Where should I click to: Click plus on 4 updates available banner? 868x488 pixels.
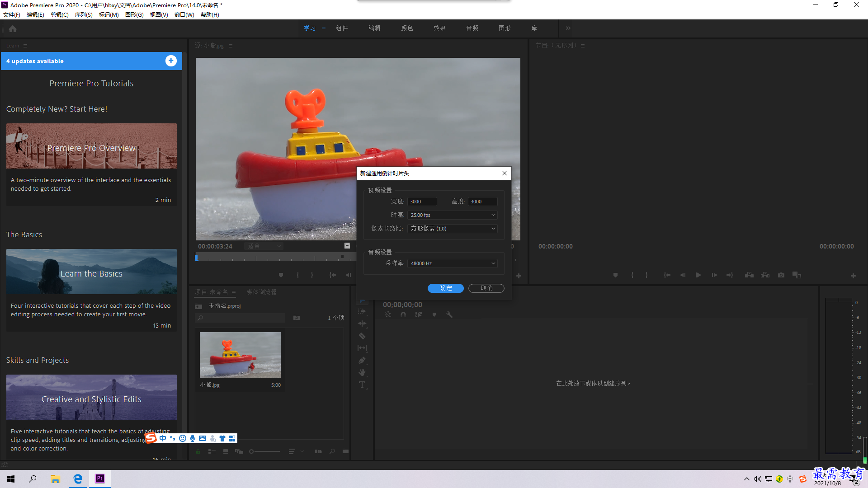tap(171, 61)
